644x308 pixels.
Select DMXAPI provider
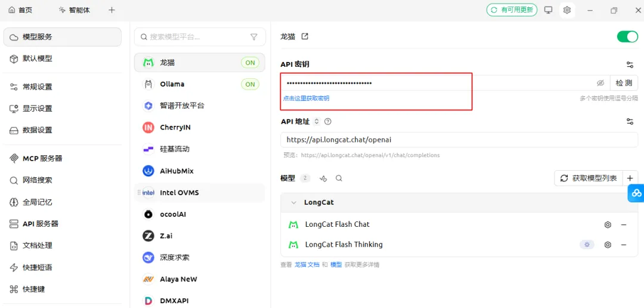click(200, 301)
